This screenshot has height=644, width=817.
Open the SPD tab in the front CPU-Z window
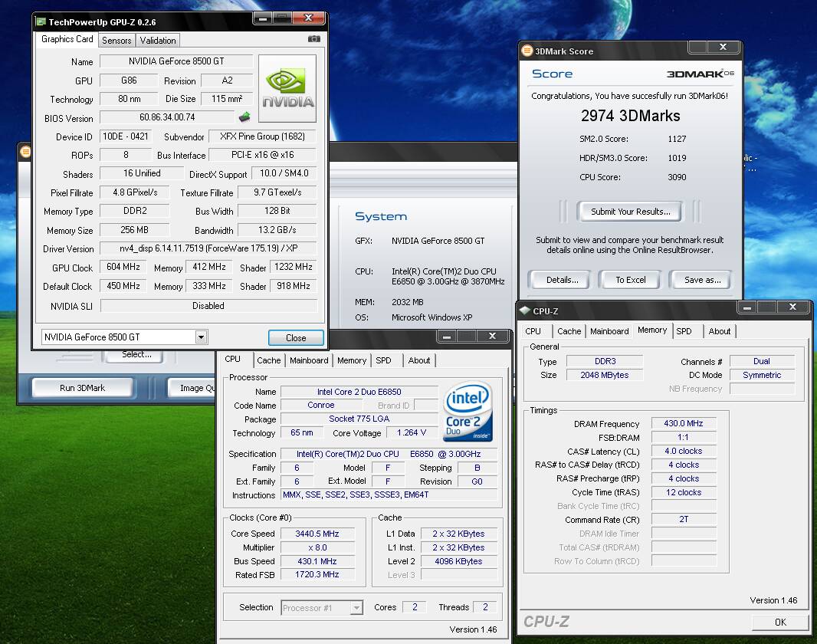(383, 360)
